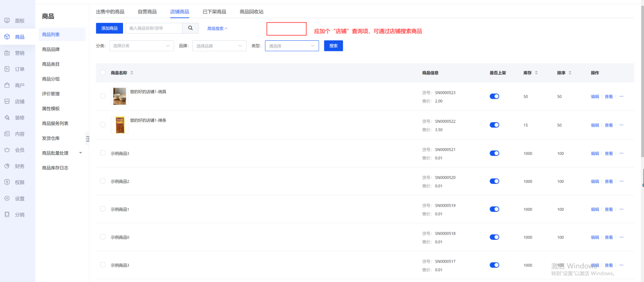Sort by 排序 column arrows

click(x=570, y=73)
